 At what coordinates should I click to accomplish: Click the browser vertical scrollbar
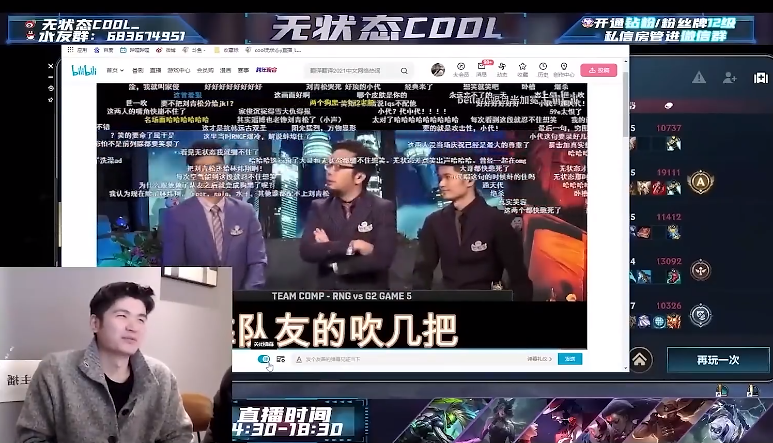pyautogui.click(x=626, y=103)
